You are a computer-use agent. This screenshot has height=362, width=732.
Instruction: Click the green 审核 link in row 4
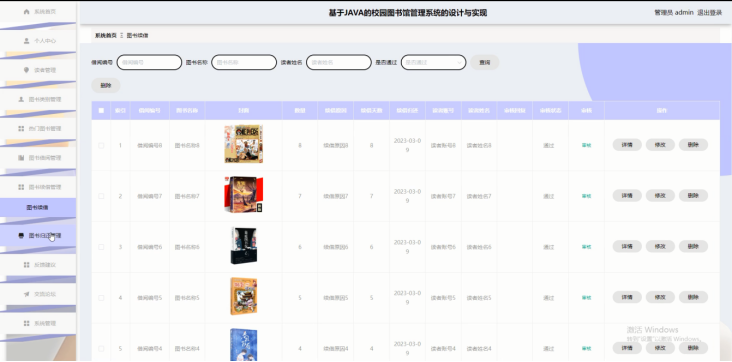pos(586,298)
